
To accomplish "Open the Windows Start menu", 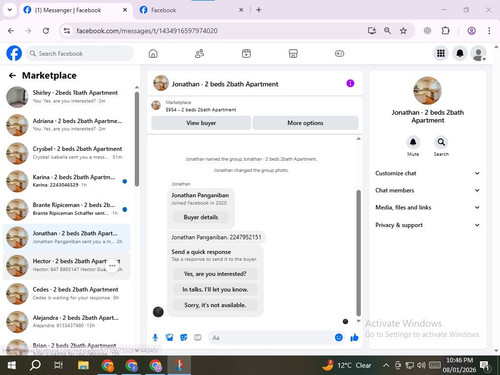I will point(12,366).
